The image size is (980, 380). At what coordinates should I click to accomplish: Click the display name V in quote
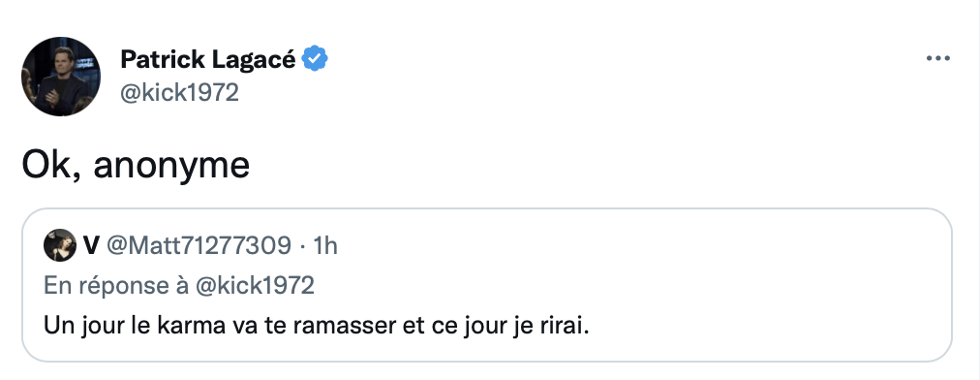click(91, 245)
